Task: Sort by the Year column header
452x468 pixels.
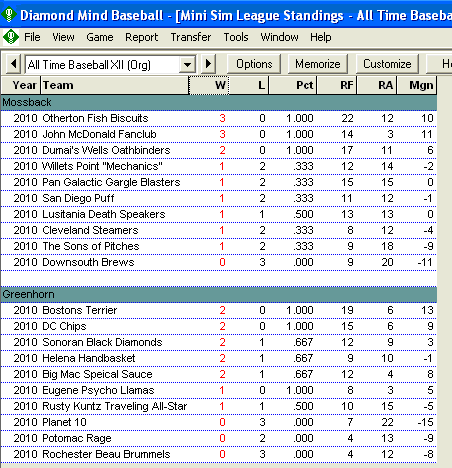Action: [21, 85]
